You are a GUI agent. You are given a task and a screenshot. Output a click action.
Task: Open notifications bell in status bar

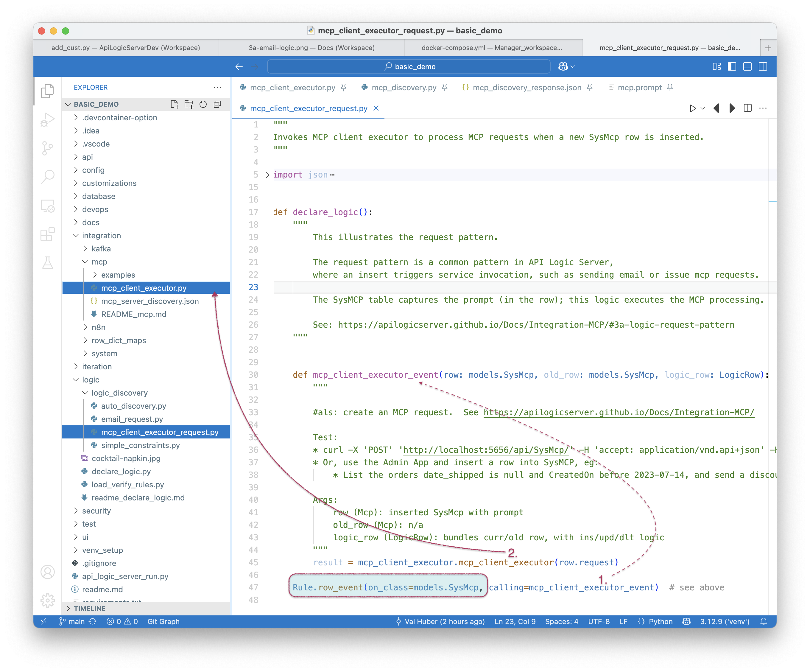[763, 621]
